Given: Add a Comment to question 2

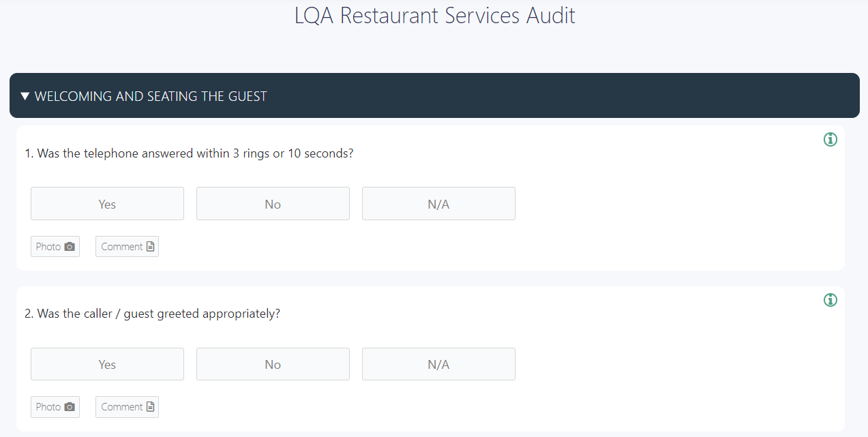Looking at the screenshot, I should [x=127, y=406].
